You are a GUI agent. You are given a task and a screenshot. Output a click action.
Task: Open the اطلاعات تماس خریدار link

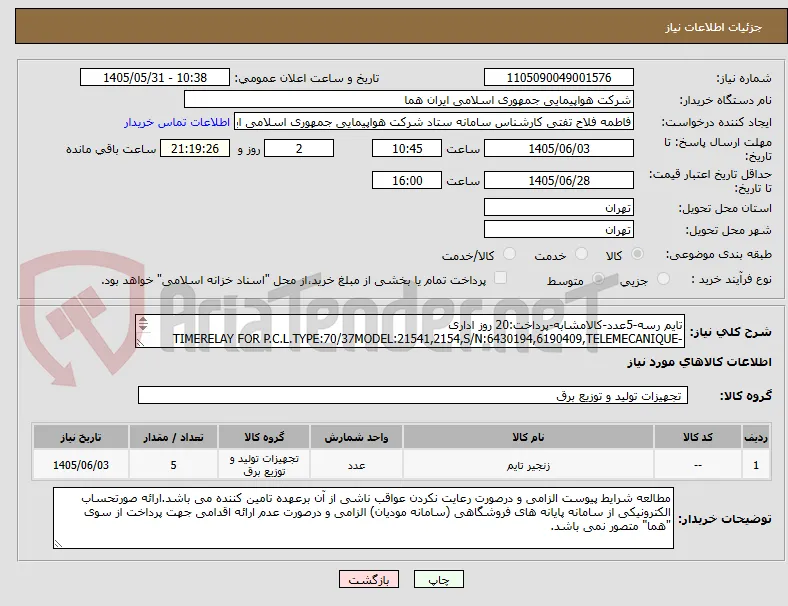coord(177,122)
